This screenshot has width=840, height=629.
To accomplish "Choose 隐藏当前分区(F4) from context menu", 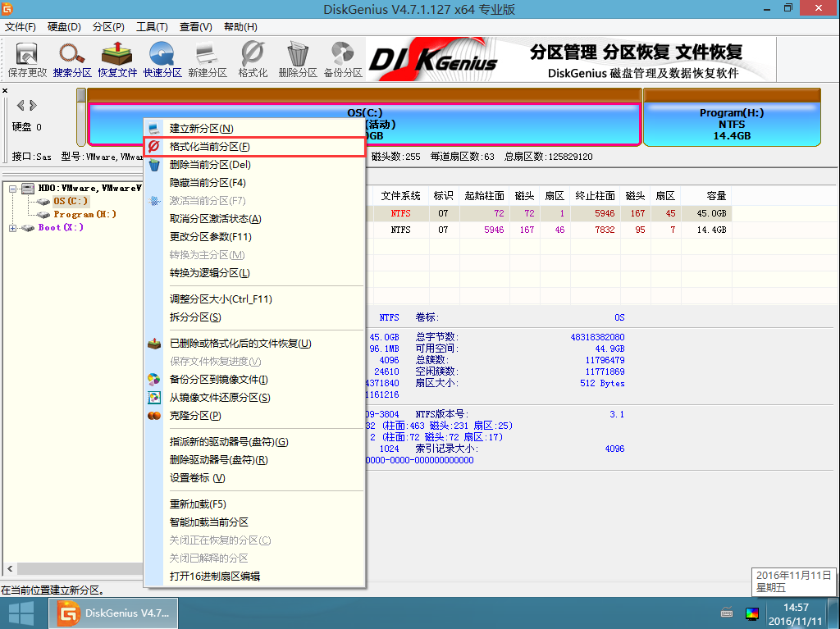I will pyautogui.click(x=254, y=183).
